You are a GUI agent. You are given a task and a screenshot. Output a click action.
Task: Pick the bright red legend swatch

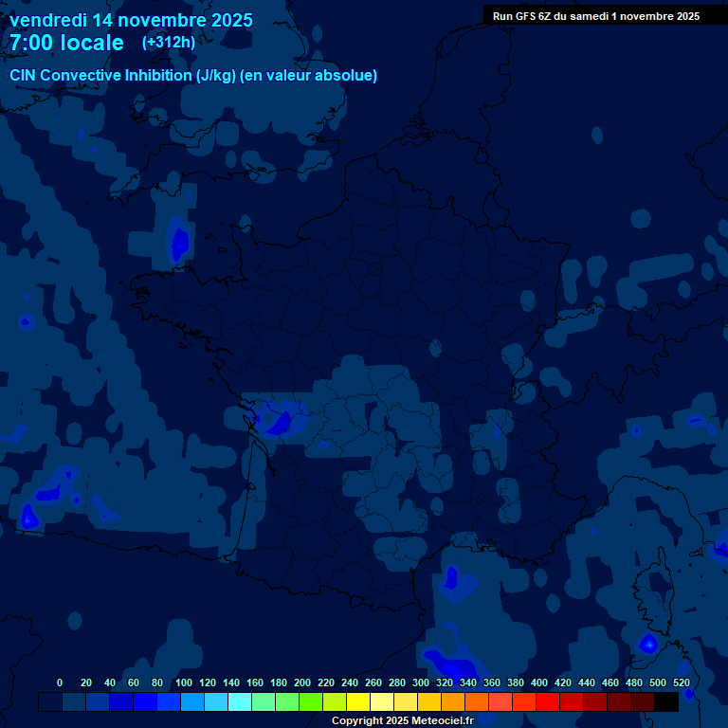pyautogui.click(x=548, y=701)
